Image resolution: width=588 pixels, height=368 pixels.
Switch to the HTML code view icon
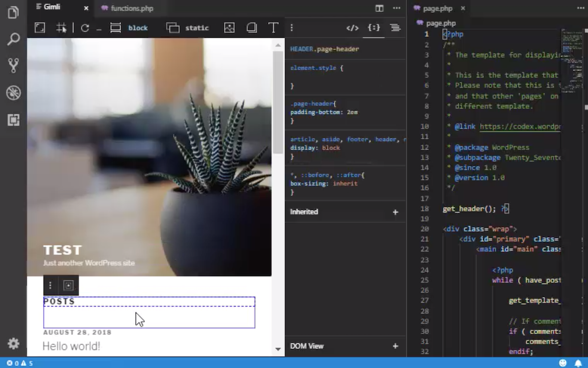tap(352, 28)
